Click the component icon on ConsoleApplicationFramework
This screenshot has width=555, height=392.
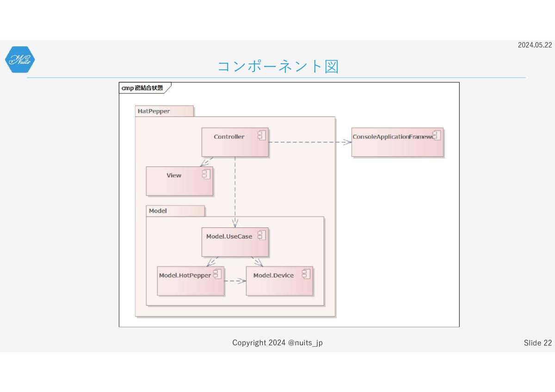coord(436,135)
